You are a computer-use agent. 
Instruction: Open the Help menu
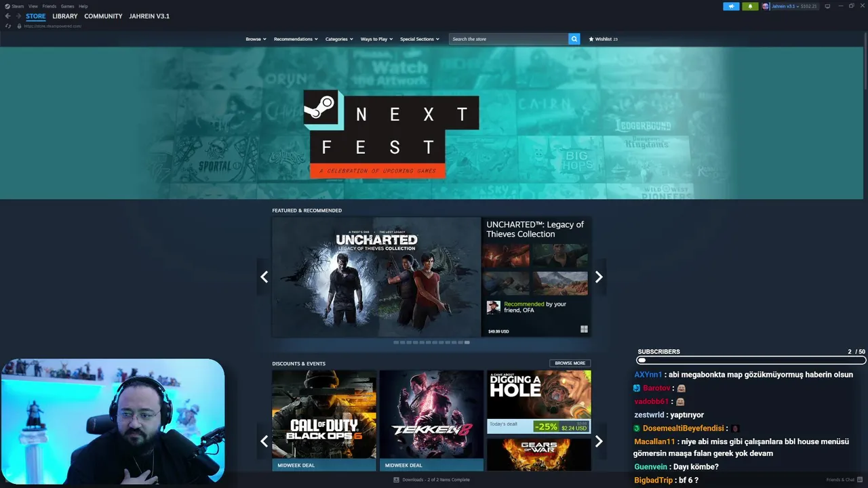[83, 6]
